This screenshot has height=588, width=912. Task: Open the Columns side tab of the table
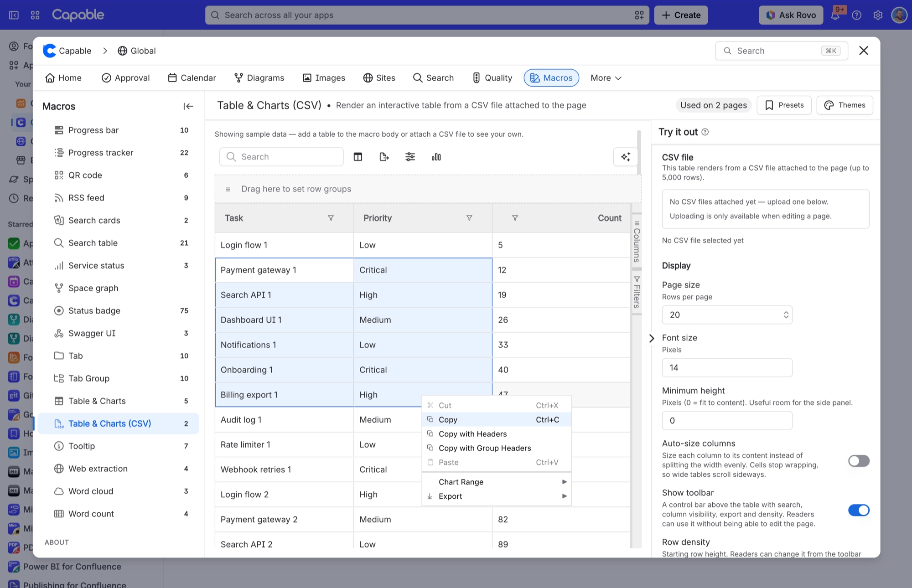(637, 242)
